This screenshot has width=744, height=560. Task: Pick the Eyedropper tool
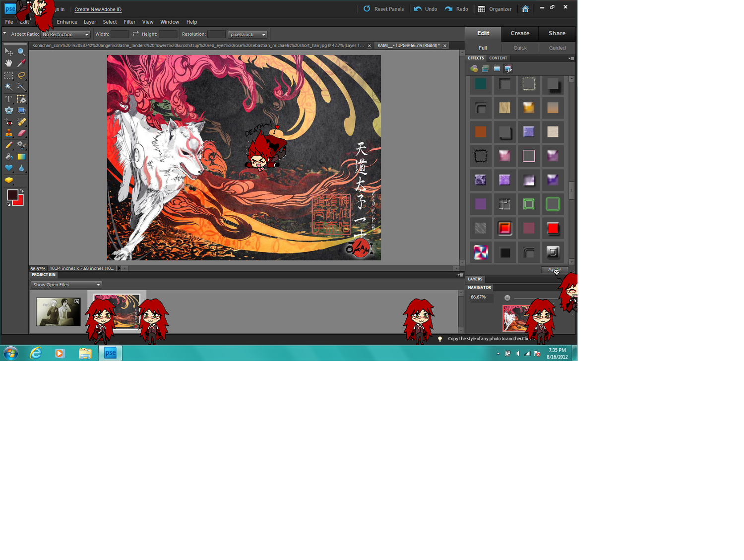coord(21,63)
